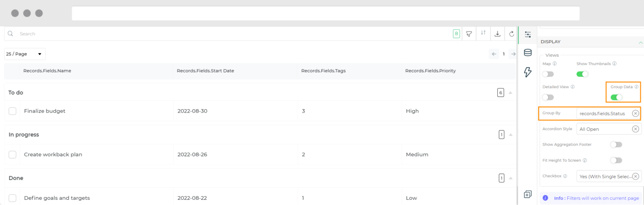Viewport: 644px width, 205px height.
Task: Enable the Map view toggle
Action: [x=548, y=74]
